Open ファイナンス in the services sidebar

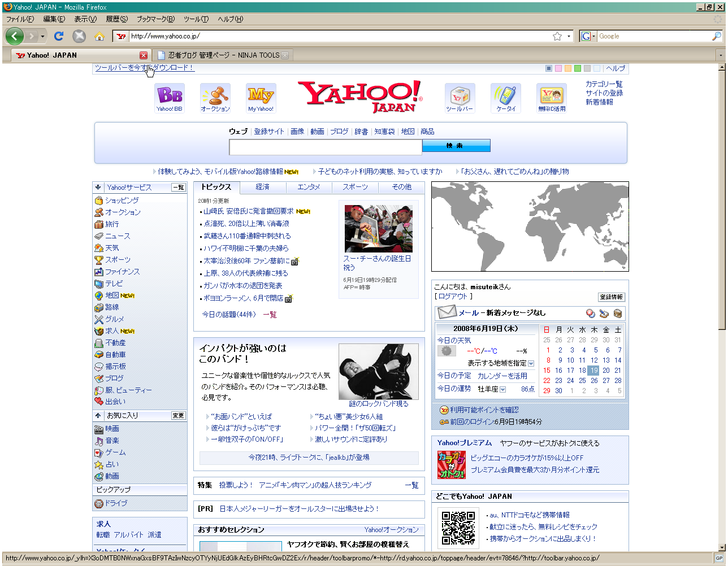click(122, 272)
